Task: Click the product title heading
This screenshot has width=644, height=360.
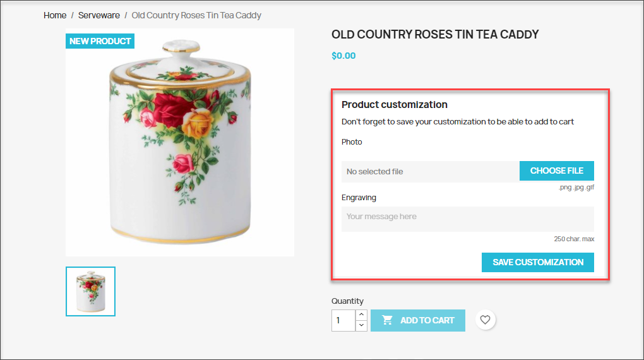Action: [435, 34]
